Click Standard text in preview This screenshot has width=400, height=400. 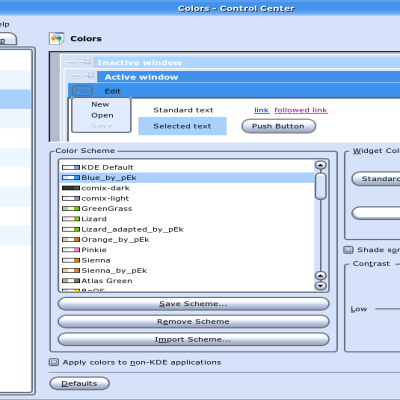(183, 110)
